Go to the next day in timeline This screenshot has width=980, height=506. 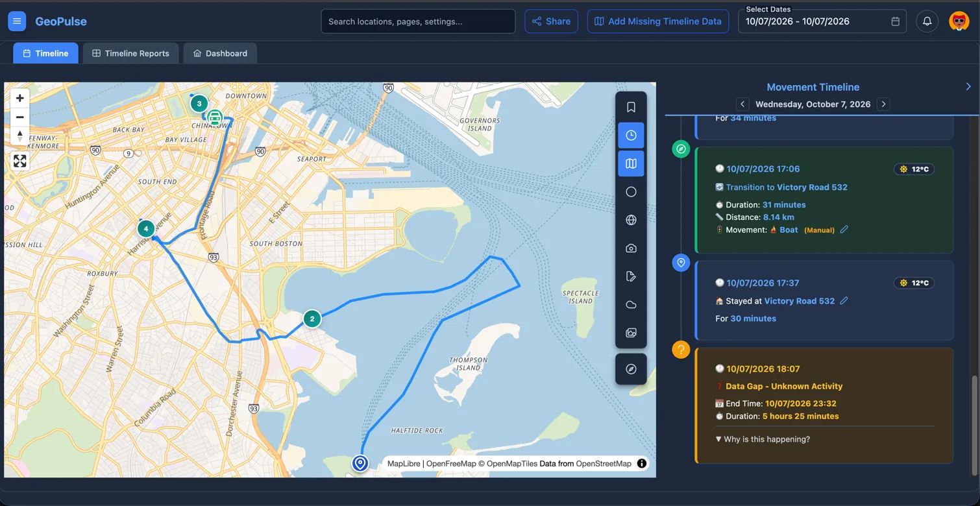tap(883, 104)
